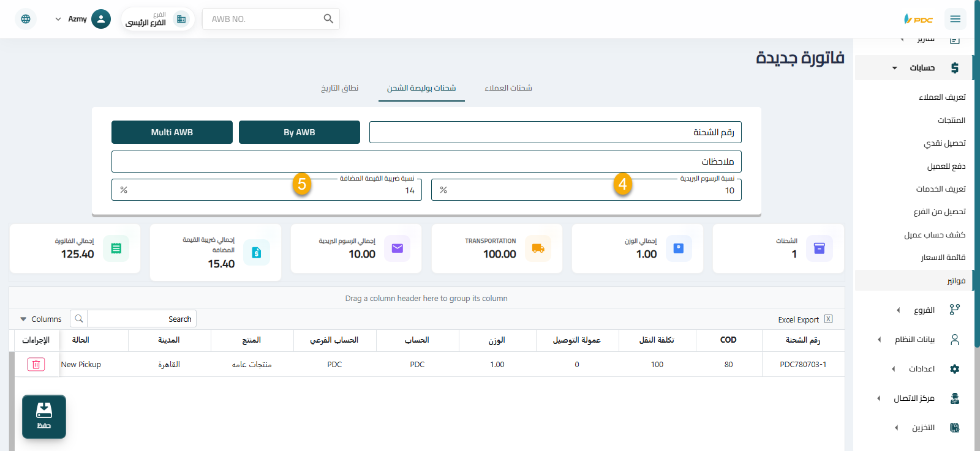This screenshot has height=451, width=980.
Task: Click the invoice total green icon
Action: (116, 248)
